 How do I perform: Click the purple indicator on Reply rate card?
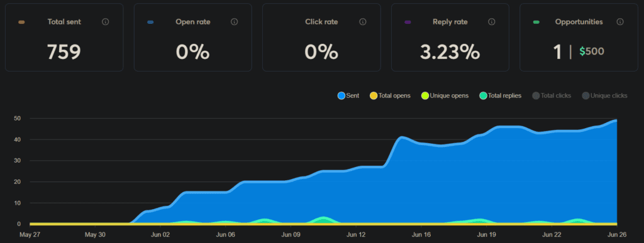[408, 22]
